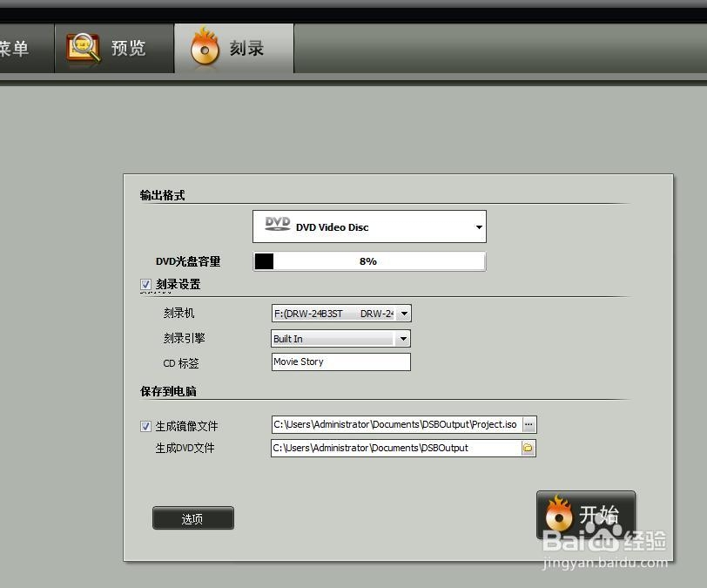Disable the 生成镜像文件 checkbox
This screenshot has width=707, height=588.
click(145, 426)
